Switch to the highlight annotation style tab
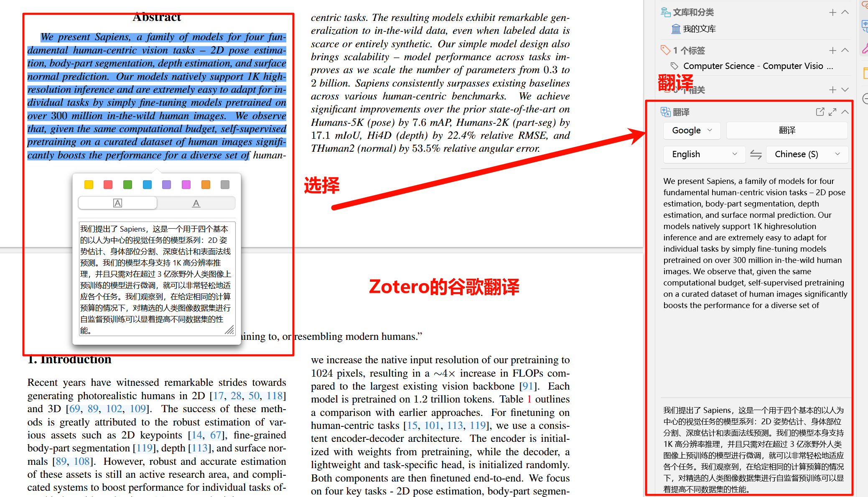Image resolution: width=868 pixels, height=497 pixels. pos(117,203)
